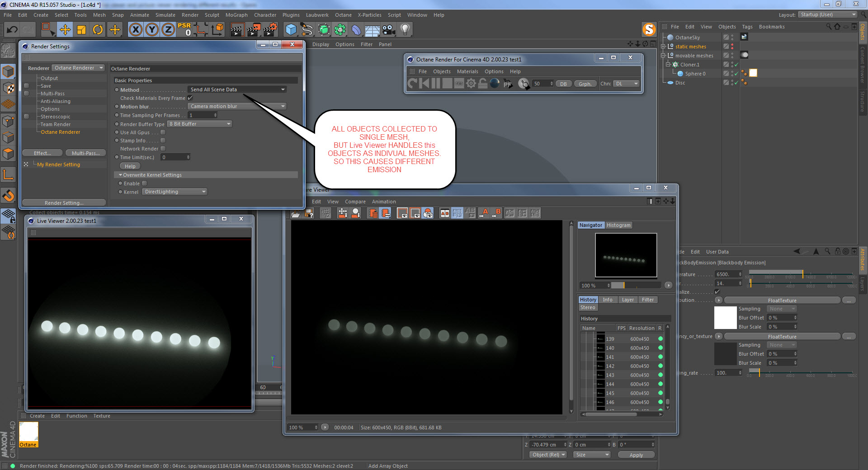The image size is (868, 470).
Task: Click the Navigator preview thumbnail
Action: 626,255
